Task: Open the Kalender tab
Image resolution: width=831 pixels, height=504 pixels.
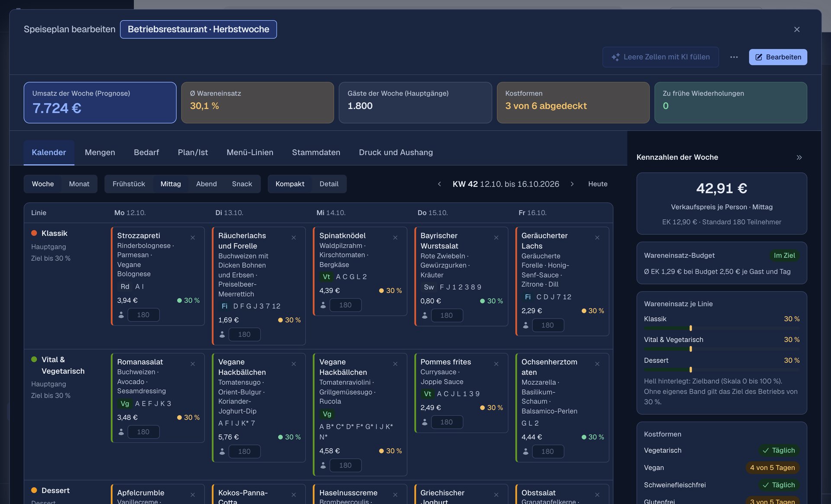Action: (x=49, y=152)
